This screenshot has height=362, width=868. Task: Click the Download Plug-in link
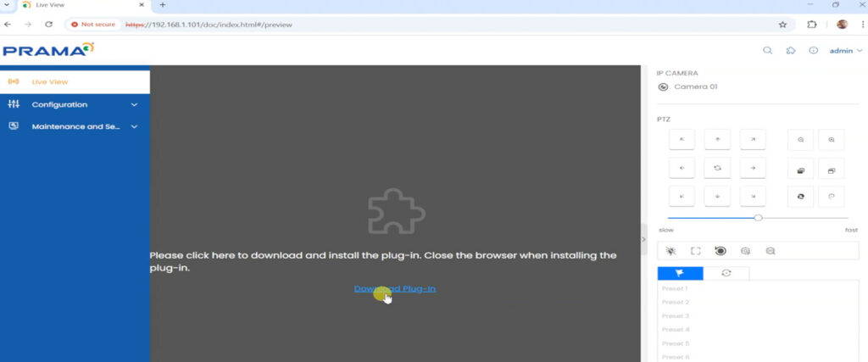pos(395,289)
